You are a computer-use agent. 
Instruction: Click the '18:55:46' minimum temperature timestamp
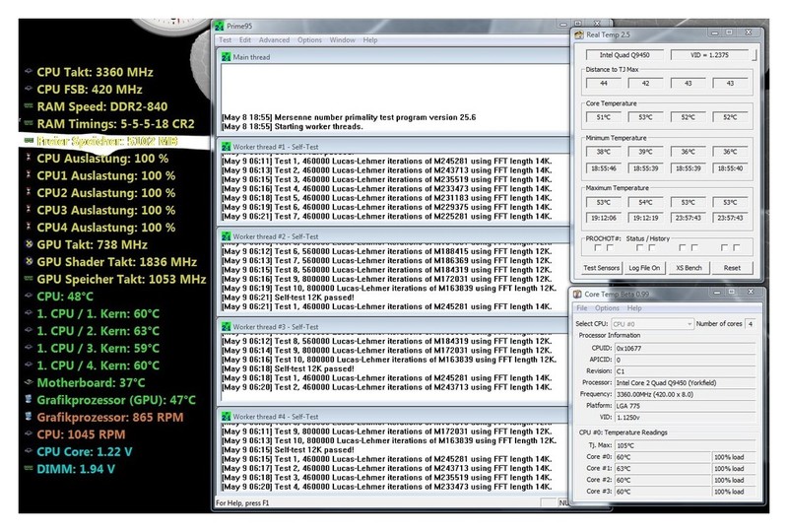point(604,168)
